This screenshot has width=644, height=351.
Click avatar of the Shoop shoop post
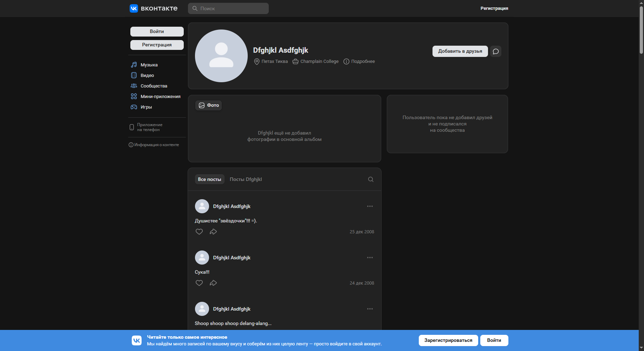click(202, 309)
